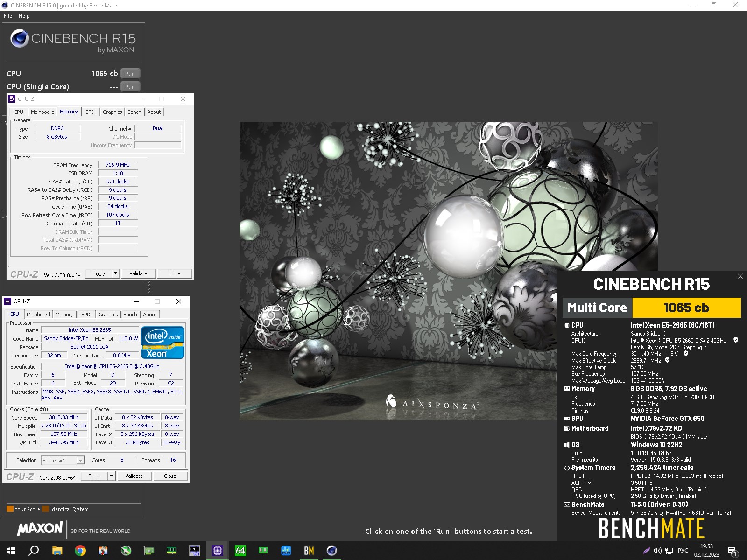This screenshot has height=560, width=747.
Task: Click the Multiplier x 28.0 field
Action: click(x=64, y=426)
